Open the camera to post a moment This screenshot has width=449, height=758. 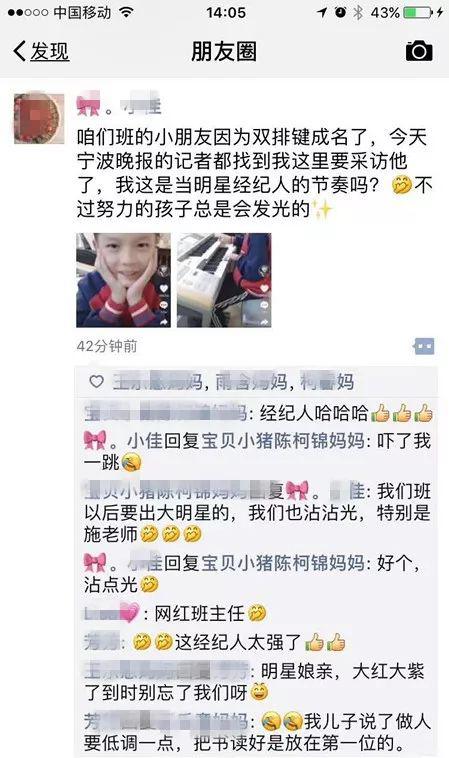click(419, 51)
